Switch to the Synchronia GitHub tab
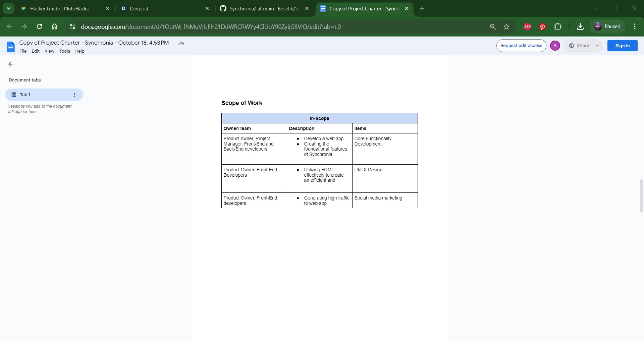644x342 pixels. [265, 9]
